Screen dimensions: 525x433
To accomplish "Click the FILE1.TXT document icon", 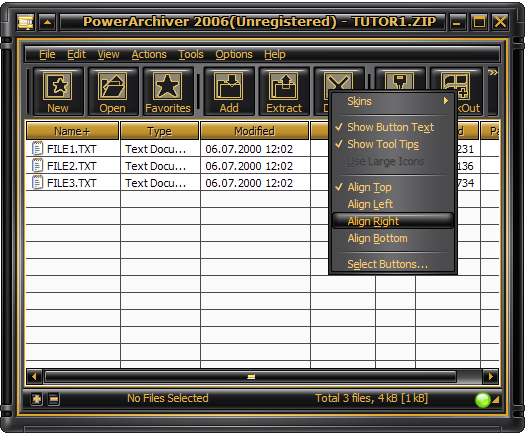I will pos(37,148).
